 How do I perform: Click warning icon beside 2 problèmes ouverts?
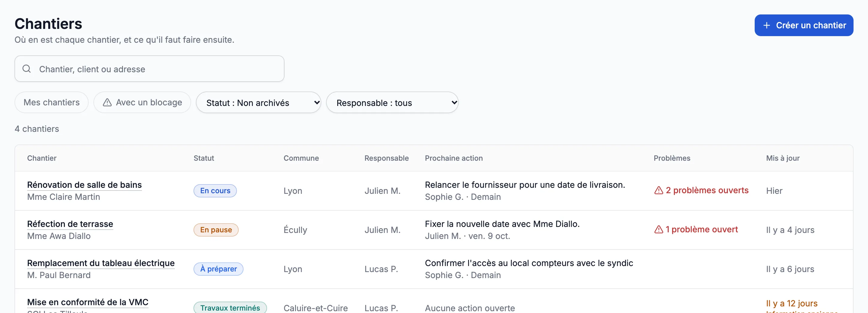[659, 191]
